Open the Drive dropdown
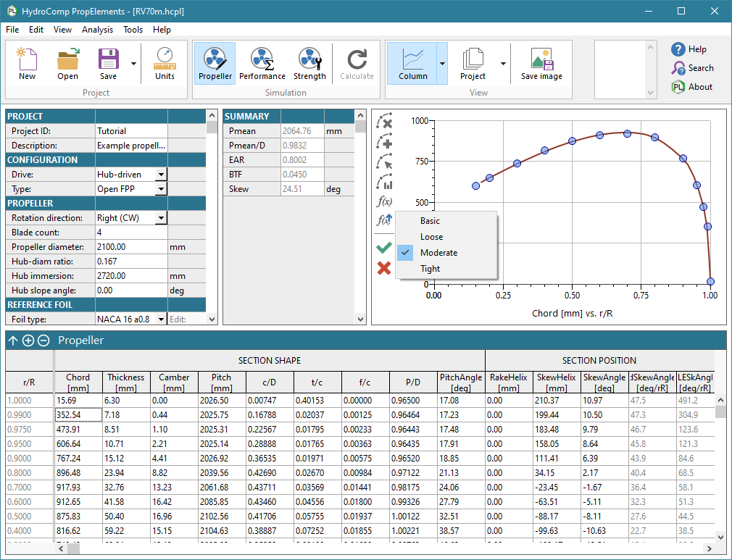Screen dimensions: 732x560 click(162, 174)
